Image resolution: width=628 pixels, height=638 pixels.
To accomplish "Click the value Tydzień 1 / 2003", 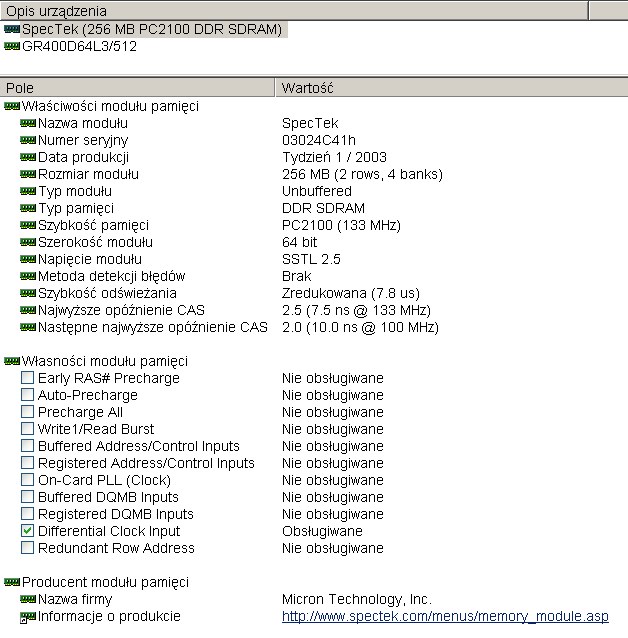I will click(334, 157).
